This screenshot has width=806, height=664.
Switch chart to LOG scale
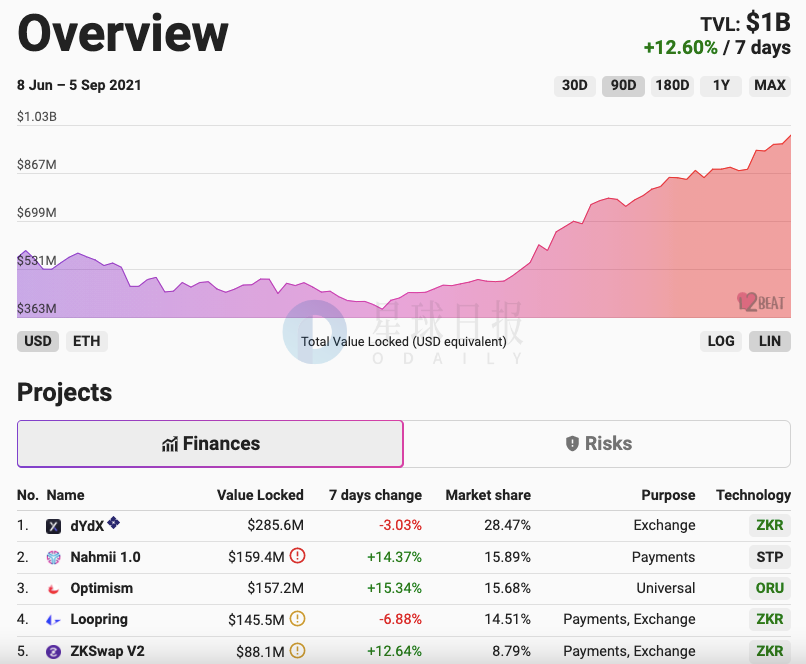pos(721,341)
